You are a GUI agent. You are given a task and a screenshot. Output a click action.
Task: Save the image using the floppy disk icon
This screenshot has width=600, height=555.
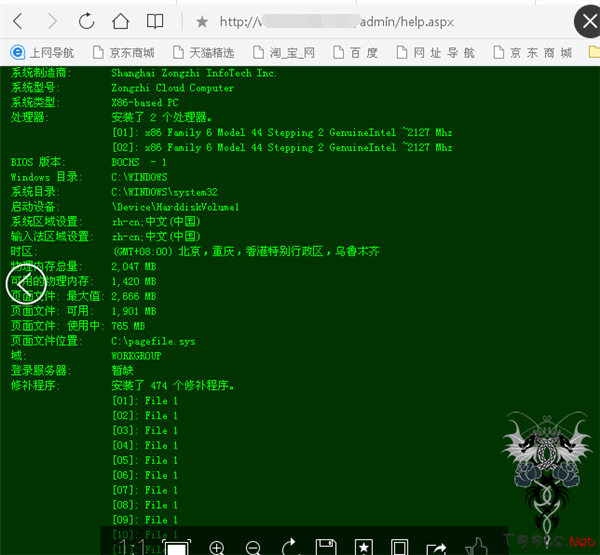point(326,547)
